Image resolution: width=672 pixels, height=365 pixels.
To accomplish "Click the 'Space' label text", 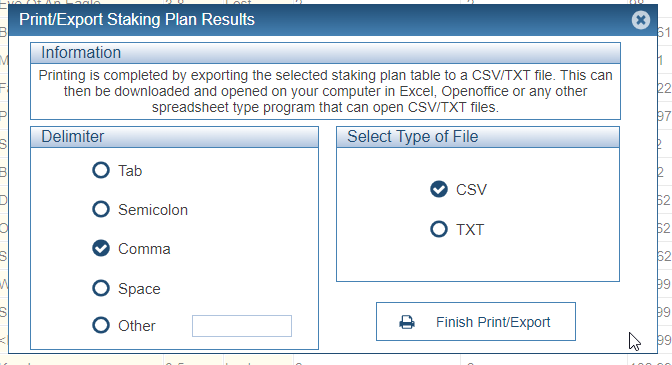I will click(139, 289).
